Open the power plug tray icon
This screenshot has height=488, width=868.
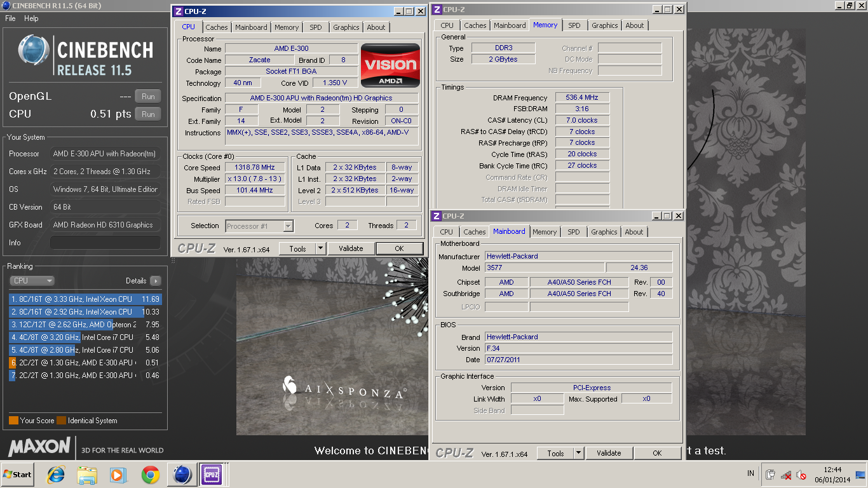pos(770,475)
